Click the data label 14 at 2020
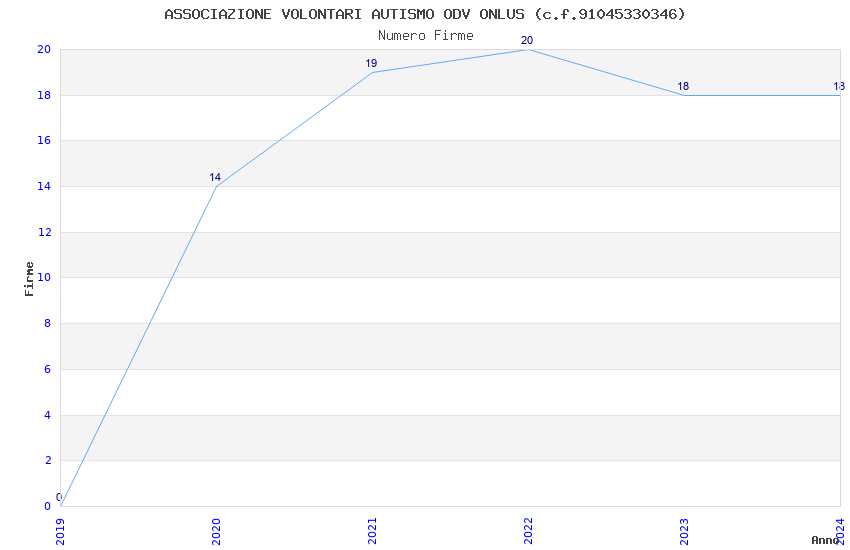The image size is (850, 550). 215,177
